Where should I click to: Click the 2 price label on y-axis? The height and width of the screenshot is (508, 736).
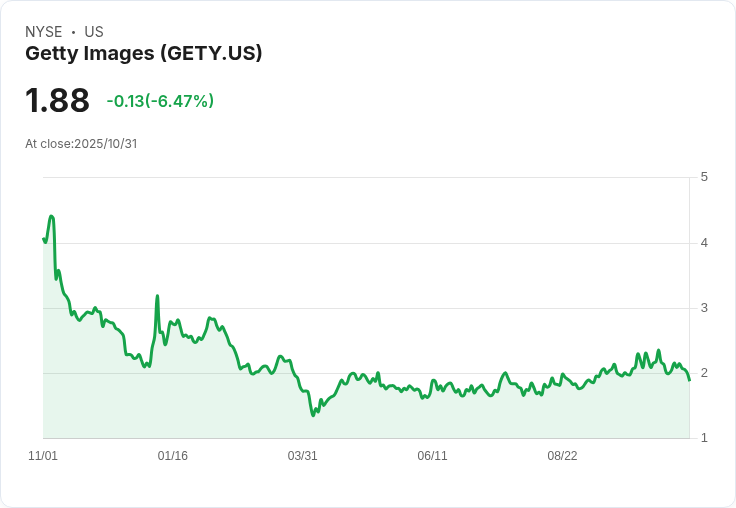point(704,373)
